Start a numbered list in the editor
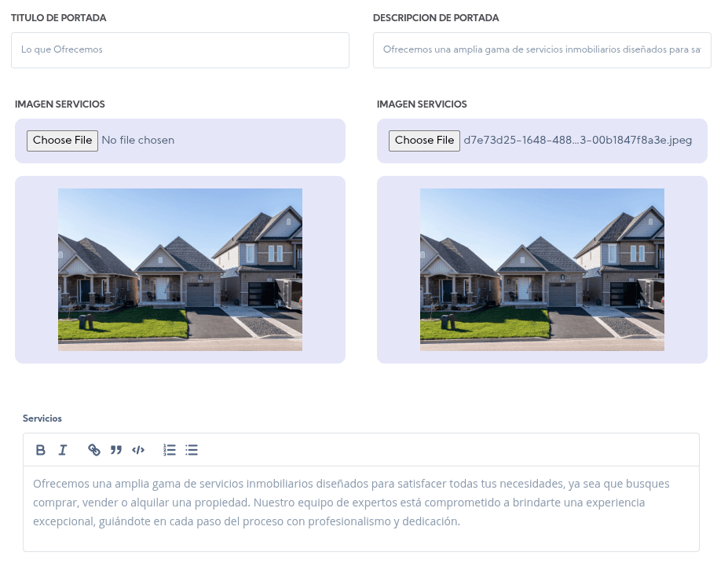Image resolution: width=728 pixels, height=563 pixels. tap(170, 450)
